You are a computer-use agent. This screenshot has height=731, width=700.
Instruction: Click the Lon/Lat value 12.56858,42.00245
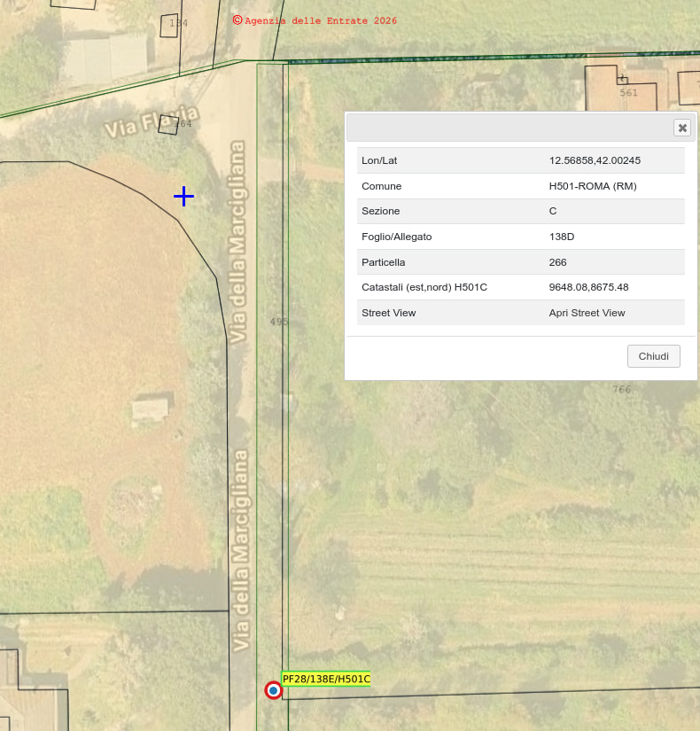click(595, 160)
